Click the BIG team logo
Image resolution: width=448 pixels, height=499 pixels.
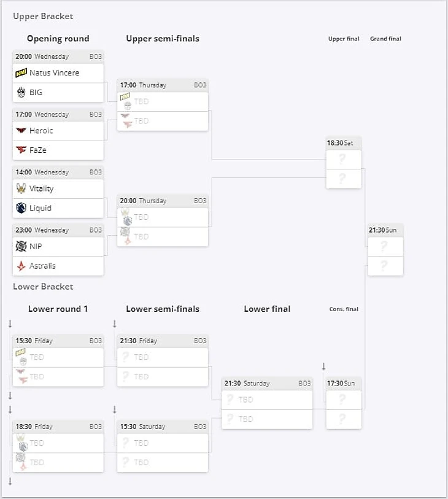click(x=21, y=93)
